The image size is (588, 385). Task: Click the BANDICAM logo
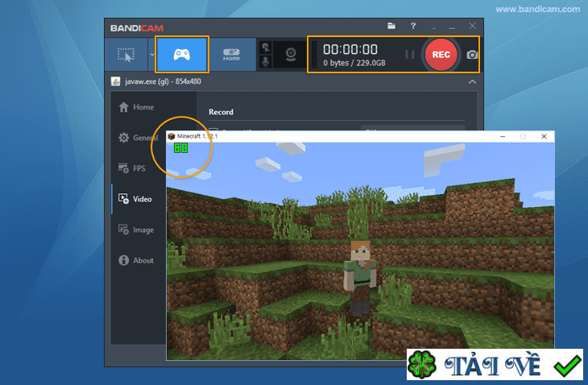coord(137,28)
